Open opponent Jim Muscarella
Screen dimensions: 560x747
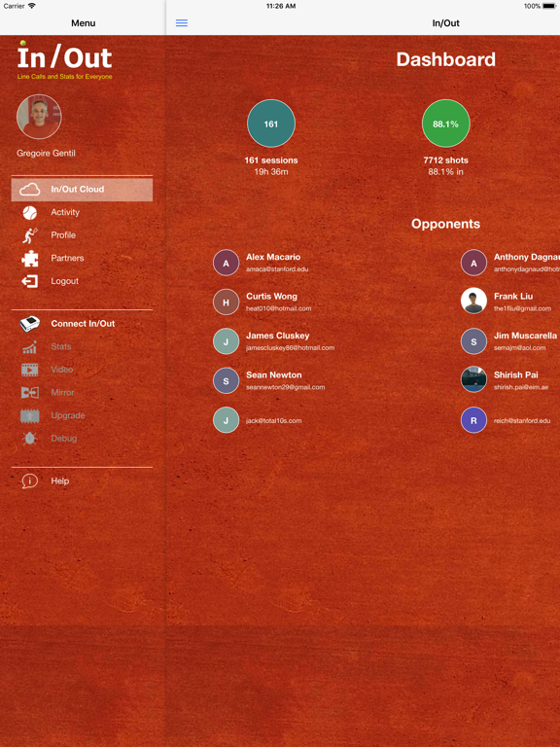click(x=525, y=336)
